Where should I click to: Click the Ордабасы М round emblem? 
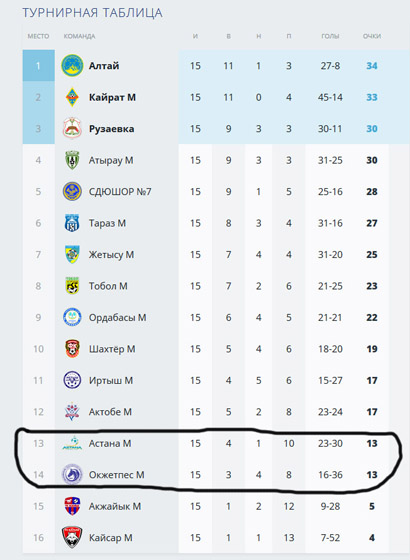72,317
